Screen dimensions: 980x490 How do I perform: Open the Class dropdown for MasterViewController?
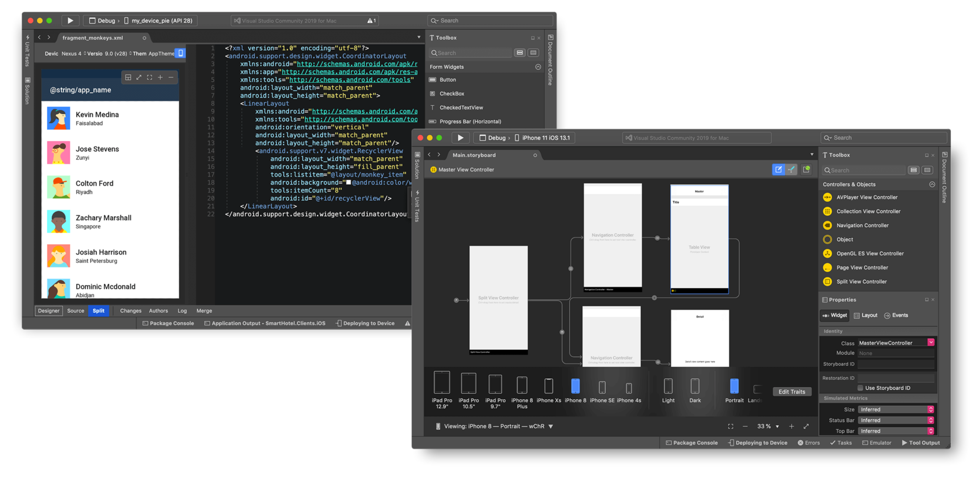pos(930,343)
